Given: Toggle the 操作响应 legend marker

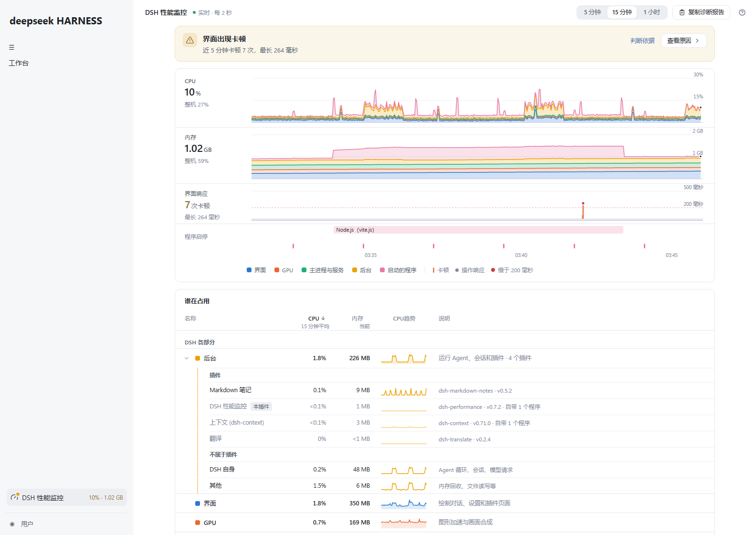Looking at the screenshot, I should click(x=470, y=270).
